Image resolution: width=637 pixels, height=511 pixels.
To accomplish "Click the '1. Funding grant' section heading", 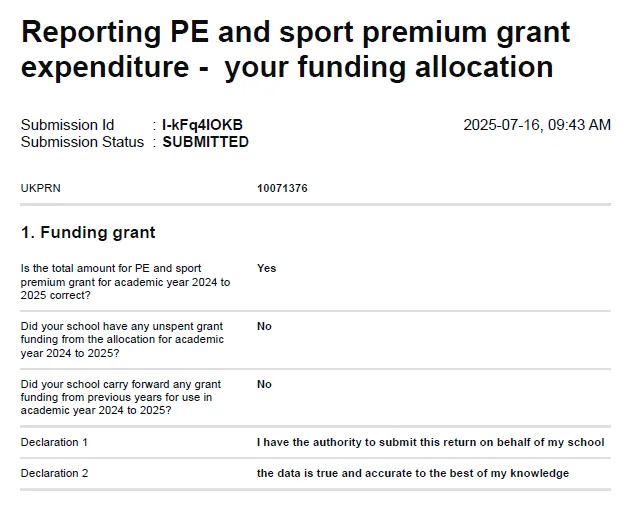I will coord(88,232).
